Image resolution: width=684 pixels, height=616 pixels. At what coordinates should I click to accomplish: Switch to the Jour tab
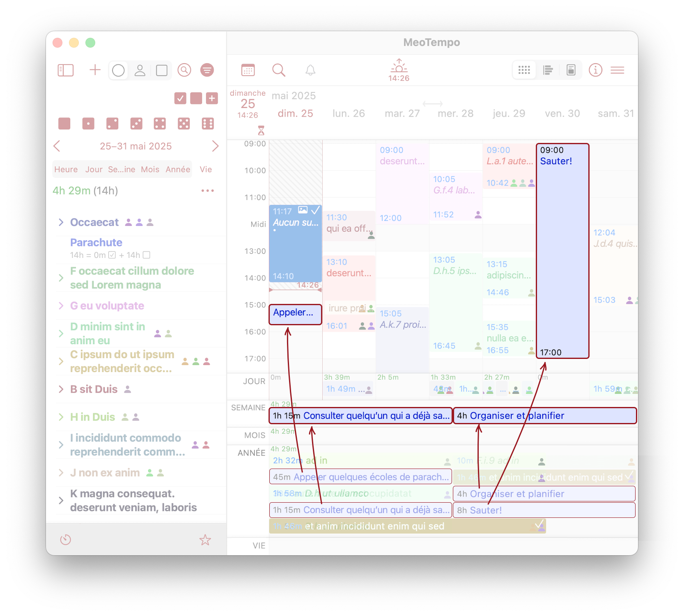click(94, 169)
